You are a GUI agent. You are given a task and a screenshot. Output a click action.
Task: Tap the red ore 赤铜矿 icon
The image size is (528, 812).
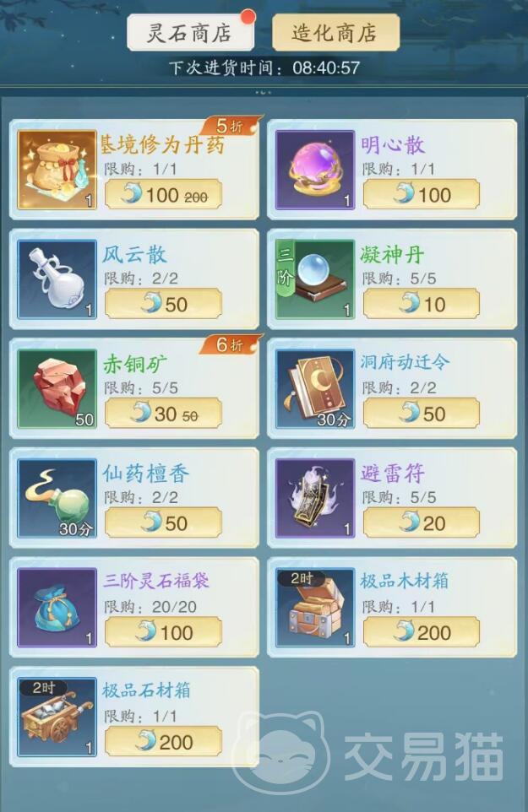57,388
